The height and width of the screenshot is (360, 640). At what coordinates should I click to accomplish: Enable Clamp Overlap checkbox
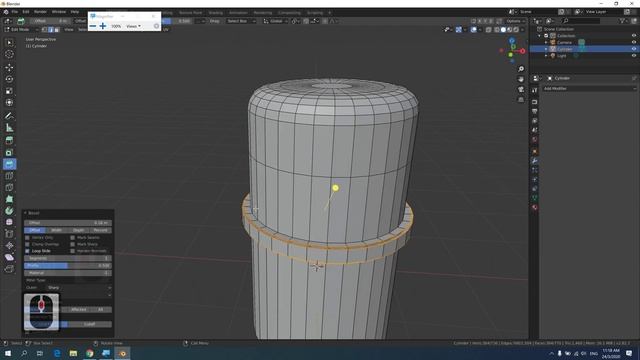tap(27, 244)
